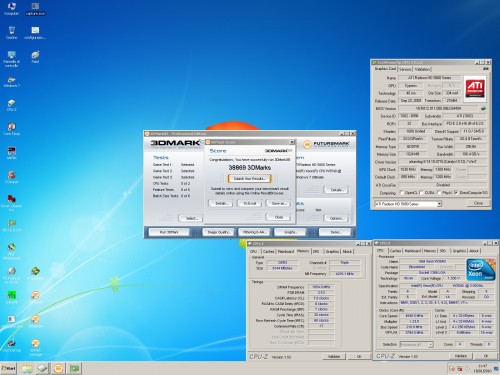Click the Close button in GPU-Z
500x375 pixels.
click(478, 203)
